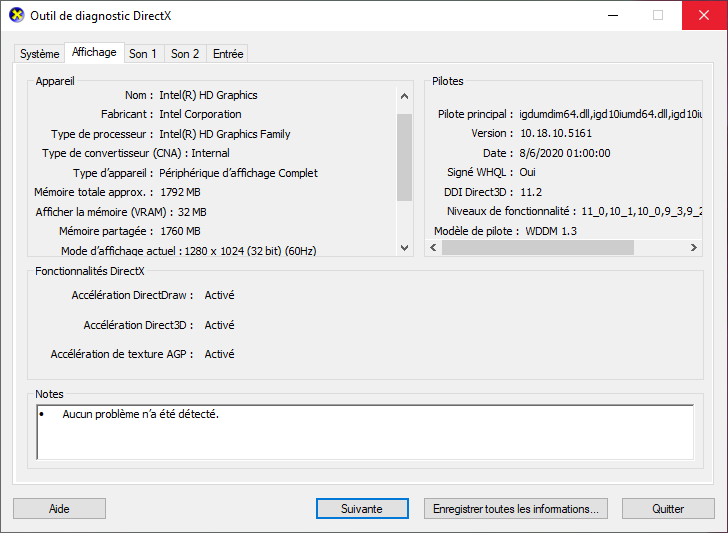Click the device name Intel(R) HD Graphics
This screenshot has height=533, width=728.
coord(208,95)
